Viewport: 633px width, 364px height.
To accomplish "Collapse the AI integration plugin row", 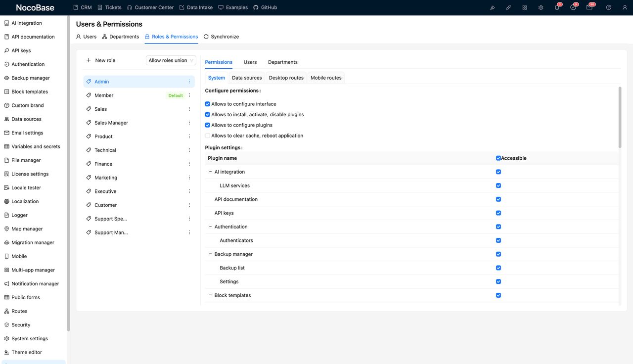I will point(210,172).
